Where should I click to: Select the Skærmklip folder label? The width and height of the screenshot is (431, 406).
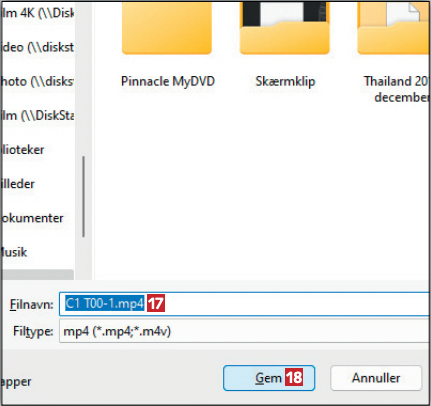tap(285, 82)
